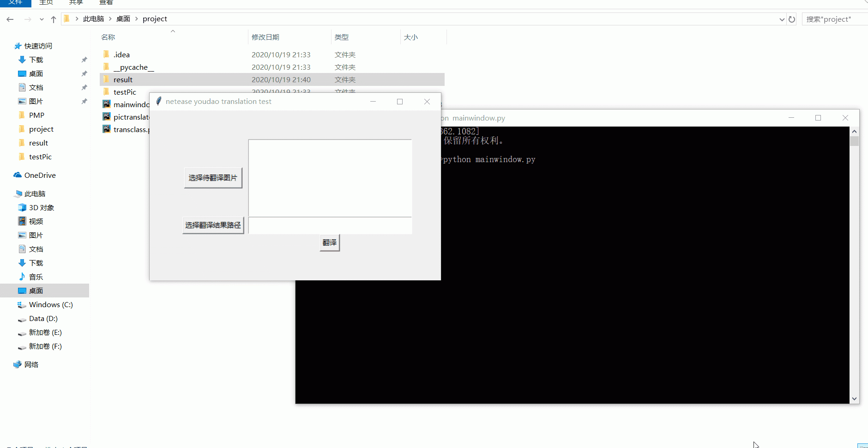The width and height of the screenshot is (868, 448).
Task: Open the 共享 ribbon tab
Action: (x=76, y=2)
